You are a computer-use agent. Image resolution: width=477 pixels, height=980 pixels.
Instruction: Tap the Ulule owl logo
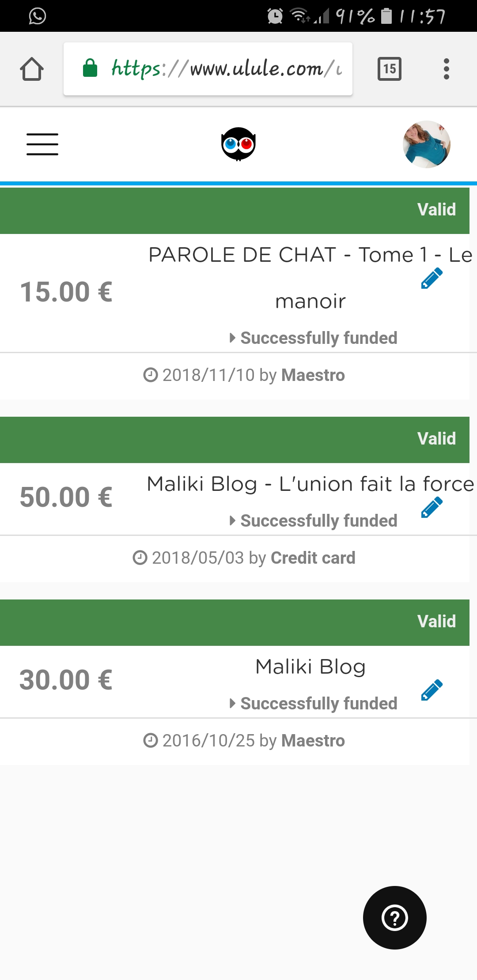point(238,144)
